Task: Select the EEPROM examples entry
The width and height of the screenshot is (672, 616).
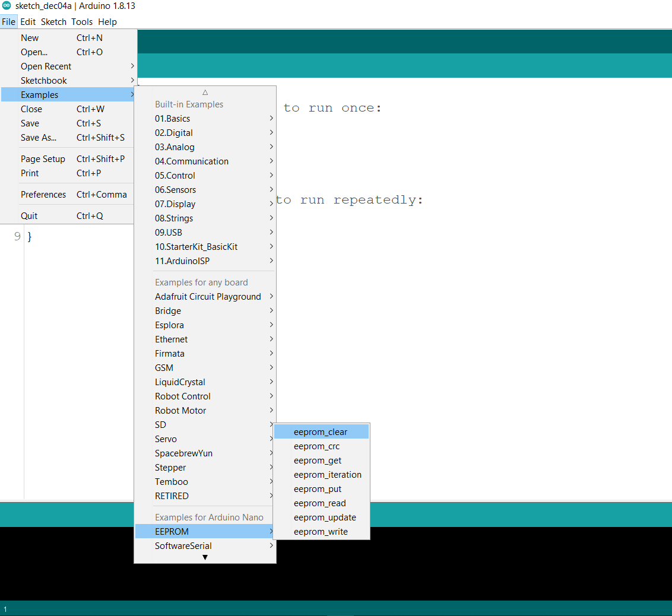Action: (205, 532)
